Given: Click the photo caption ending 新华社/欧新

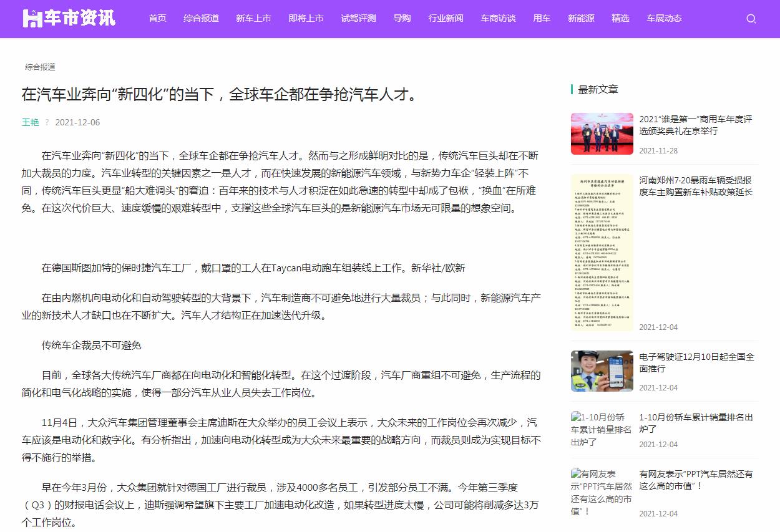Looking at the screenshot, I should click(x=253, y=268).
